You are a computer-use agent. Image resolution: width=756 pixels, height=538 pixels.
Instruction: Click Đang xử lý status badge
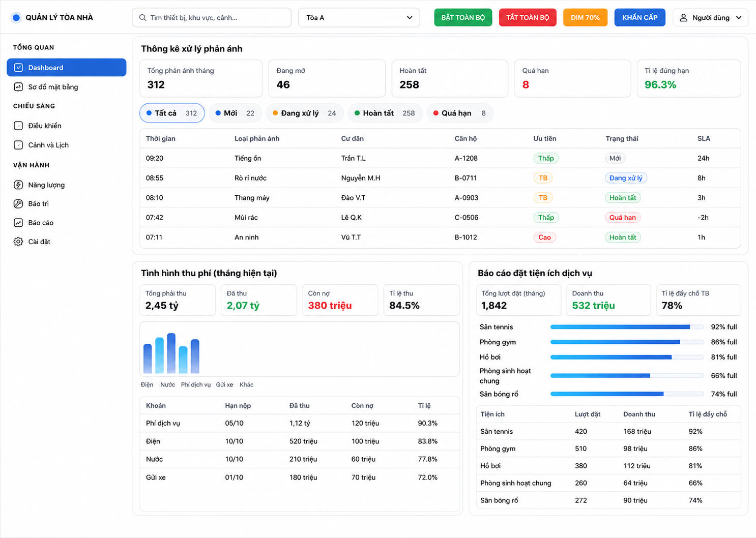[x=626, y=178]
